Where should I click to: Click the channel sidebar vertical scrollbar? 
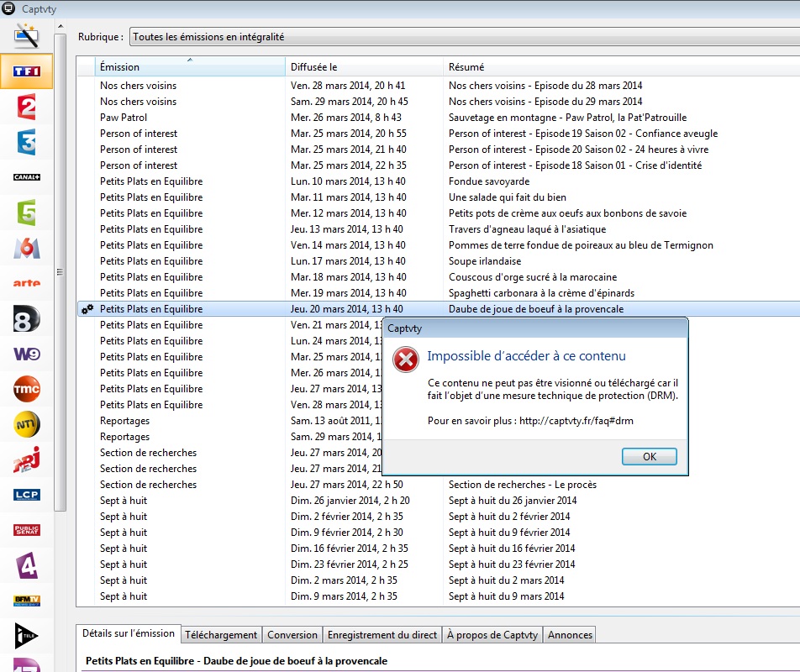pyautogui.click(x=60, y=270)
